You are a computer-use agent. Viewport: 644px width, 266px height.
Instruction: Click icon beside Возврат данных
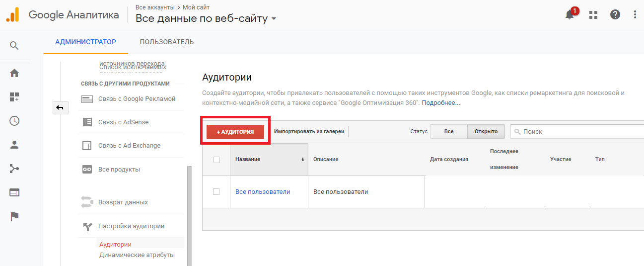[x=87, y=202]
